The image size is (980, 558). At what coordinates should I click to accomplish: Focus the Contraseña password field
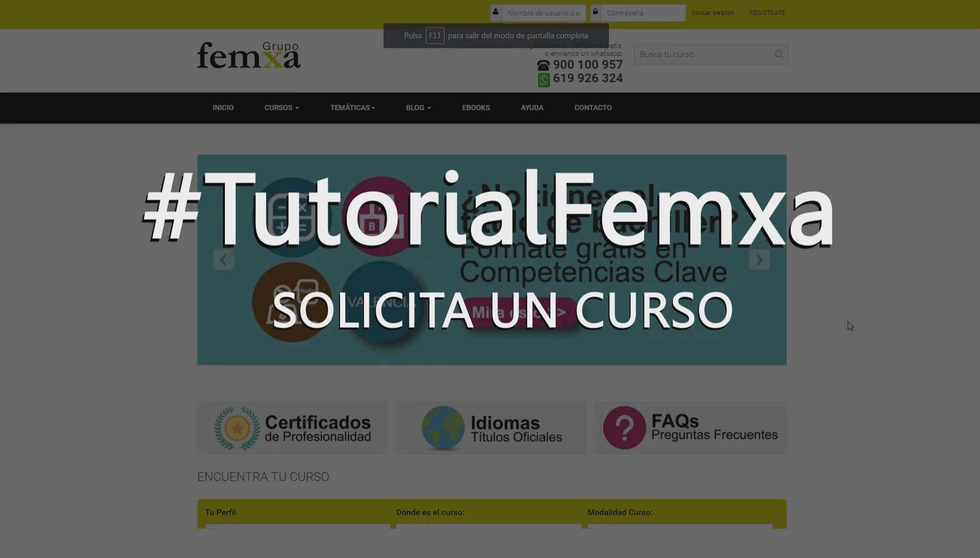[x=643, y=13]
